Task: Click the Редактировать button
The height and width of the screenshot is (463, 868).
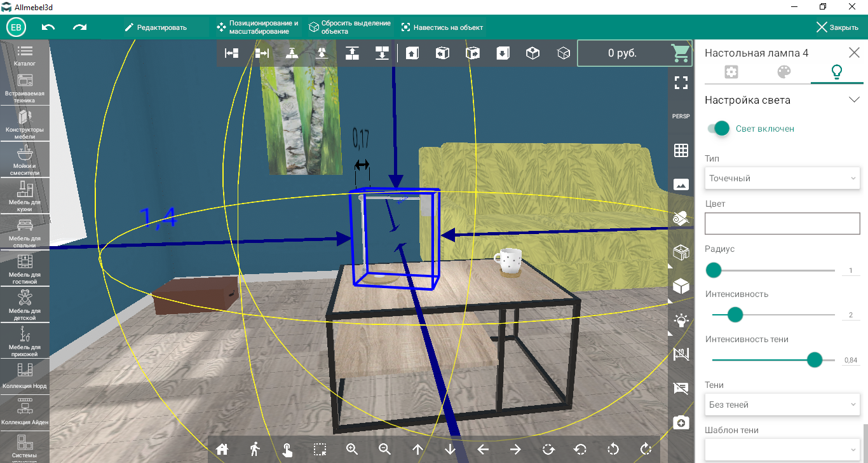Action: pos(156,27)
